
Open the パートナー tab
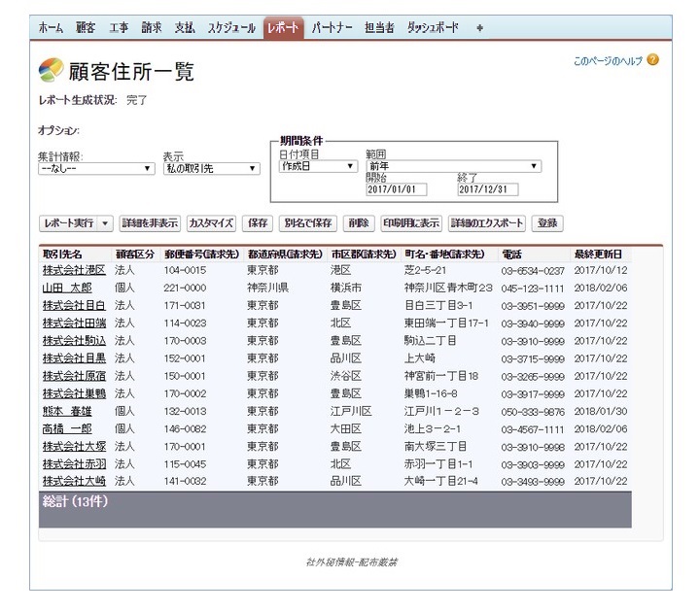(332, 28)
